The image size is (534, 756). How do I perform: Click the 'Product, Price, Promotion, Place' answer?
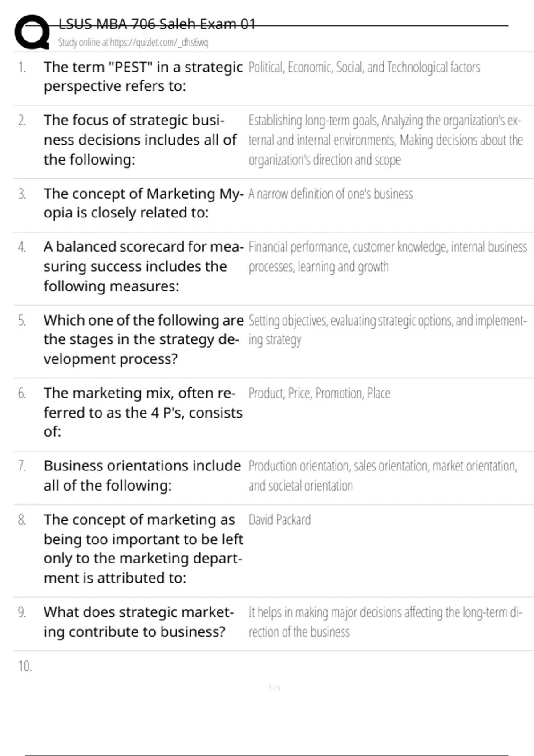point(319,394)
